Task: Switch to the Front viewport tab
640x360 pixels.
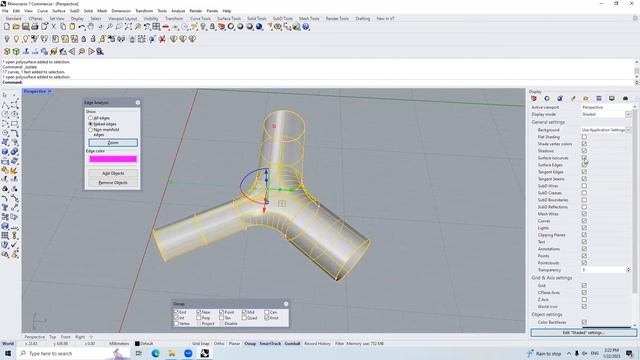Action: [x=65, y=337]
